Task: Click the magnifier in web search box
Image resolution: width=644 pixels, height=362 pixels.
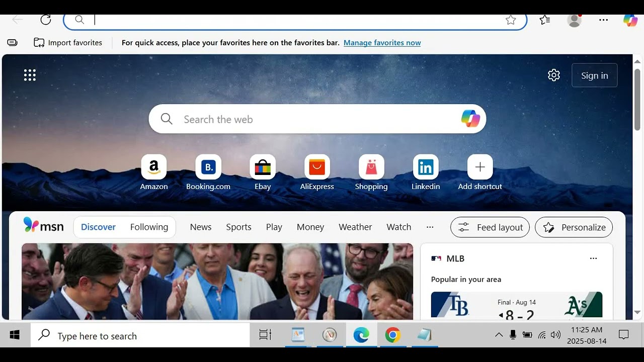Action: click(x=167, y=119)
